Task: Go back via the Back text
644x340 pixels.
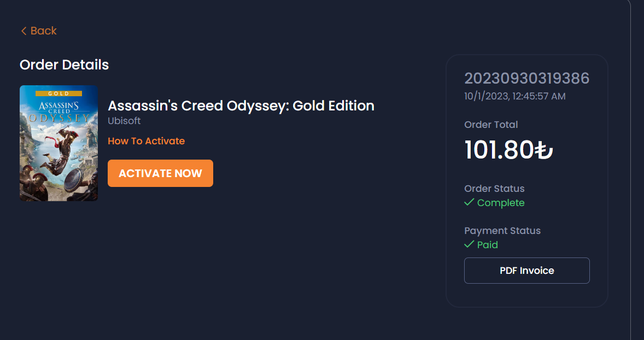Action: click(44, 31)
